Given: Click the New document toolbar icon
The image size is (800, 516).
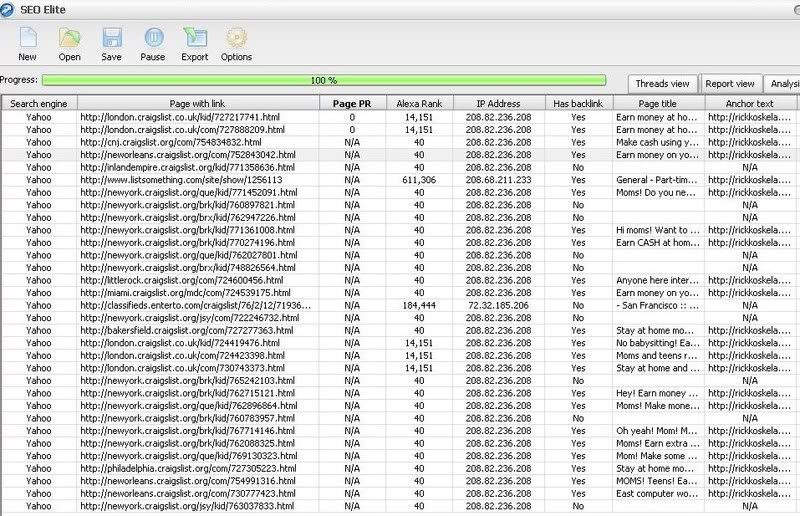Looking at the screenshot, I should (x=28, y=38).
